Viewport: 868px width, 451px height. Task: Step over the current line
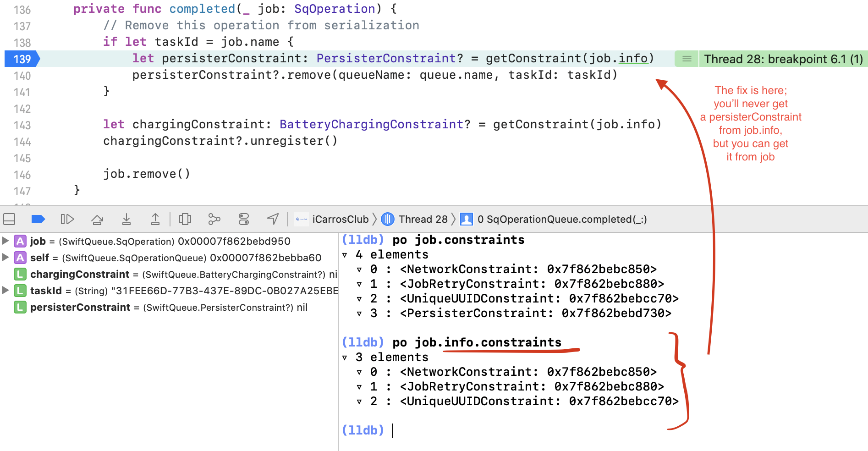click(x=97, y=219)
